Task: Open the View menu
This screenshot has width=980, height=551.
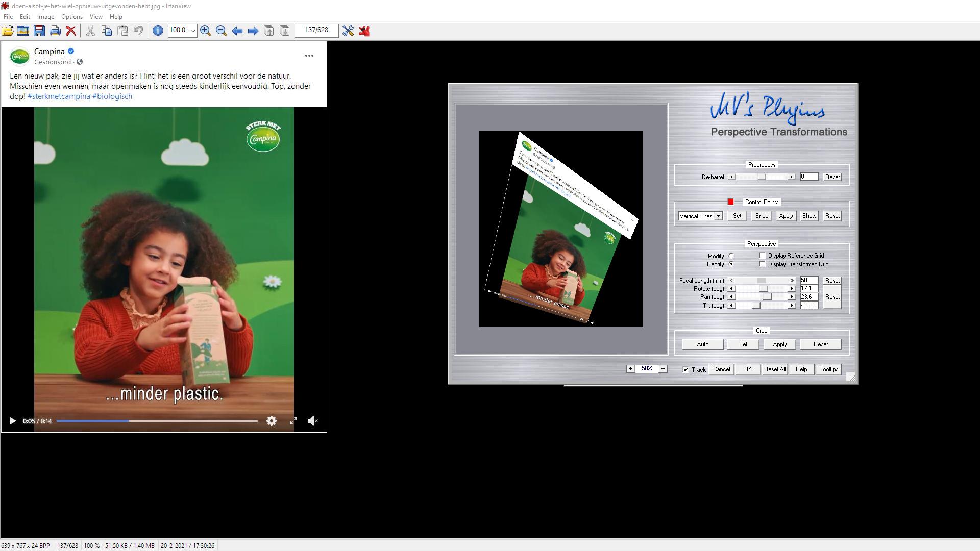Action: (x=96, y=17)
